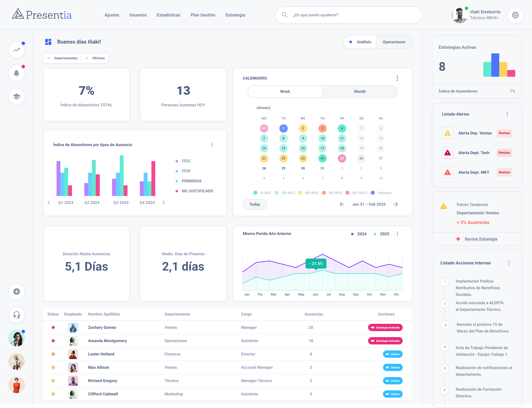
Task: Activate strategy toggle for Max Allison
Action: (x=392, y=367)
